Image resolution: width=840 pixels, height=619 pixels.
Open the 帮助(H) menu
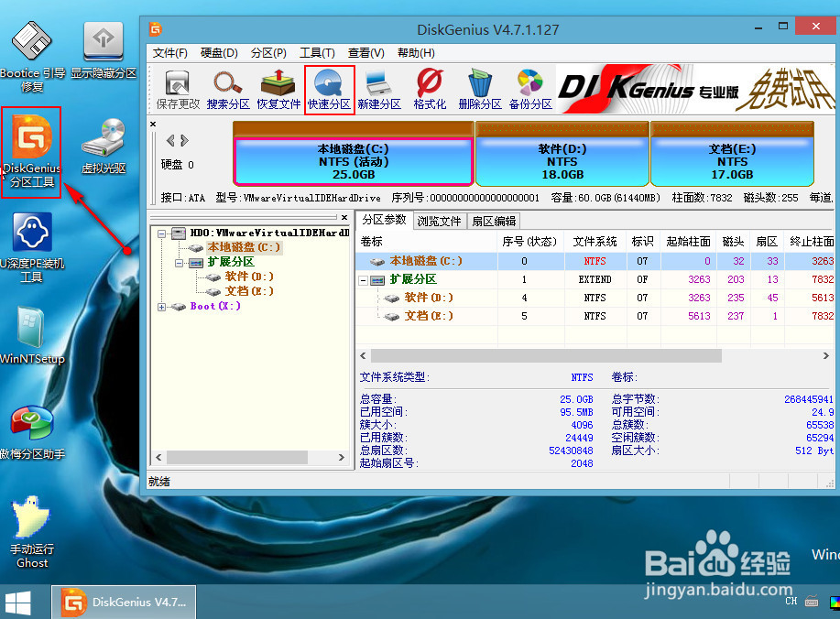pyautogui.click(x=416, y=53)
